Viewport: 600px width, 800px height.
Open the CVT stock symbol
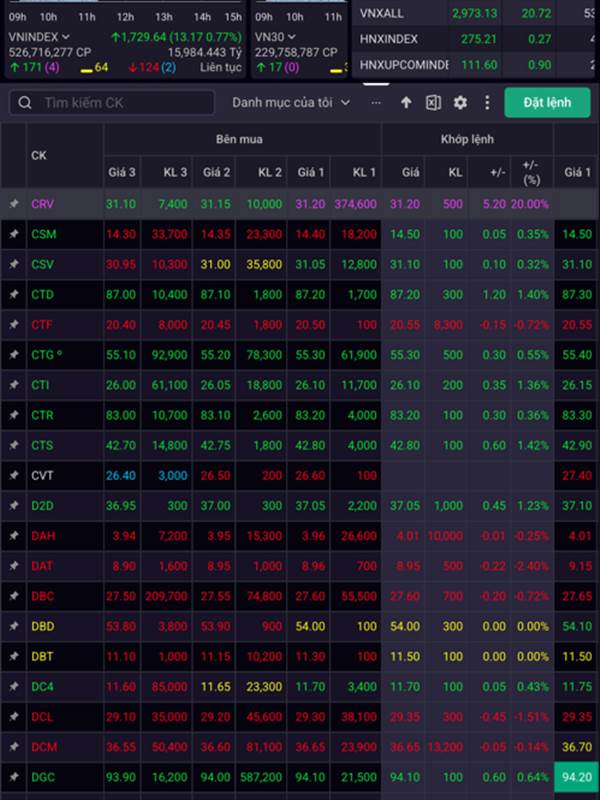(x=42, y=476)
